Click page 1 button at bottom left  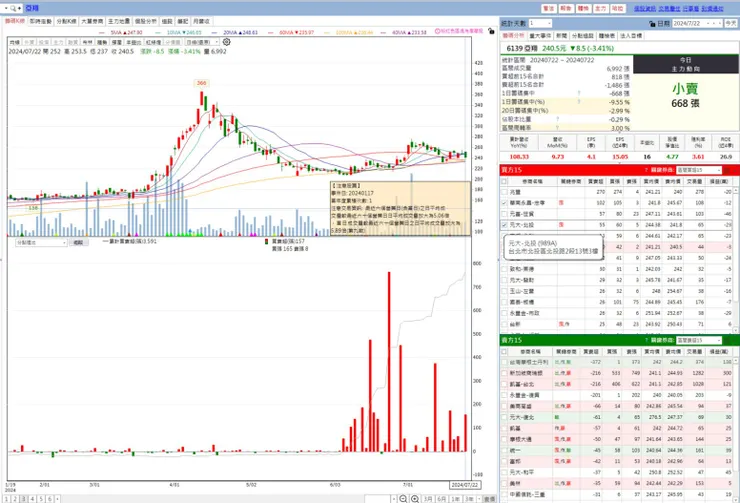pos(7,499)
